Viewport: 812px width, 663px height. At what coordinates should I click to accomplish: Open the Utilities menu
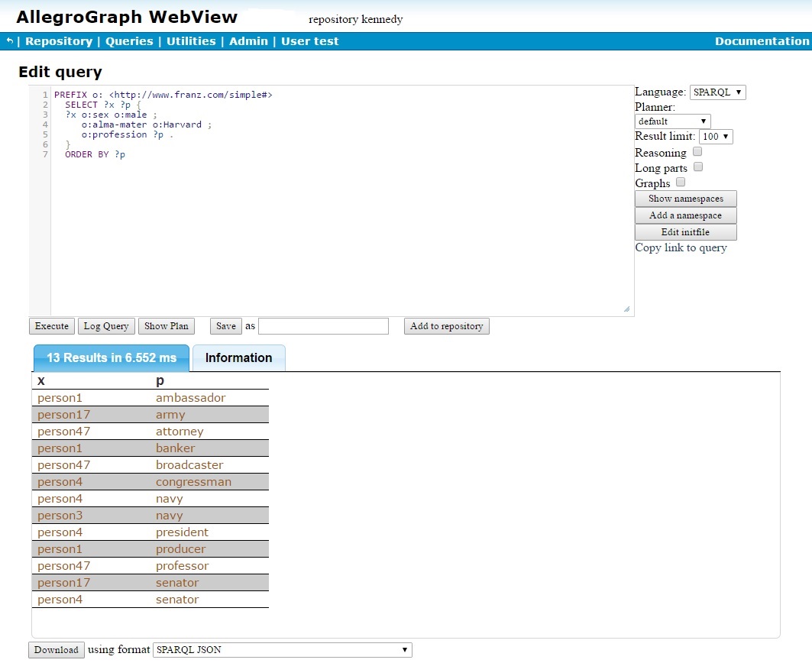click(x=191, y=41)
